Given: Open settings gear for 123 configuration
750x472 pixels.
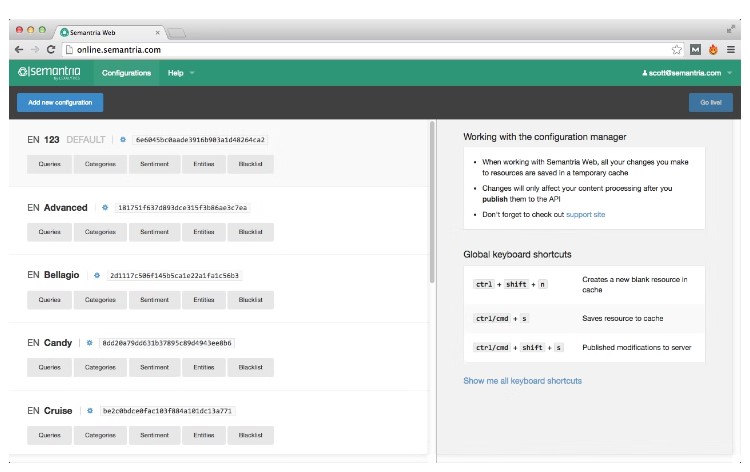Looking at the screenshot, I should [123, 140].
